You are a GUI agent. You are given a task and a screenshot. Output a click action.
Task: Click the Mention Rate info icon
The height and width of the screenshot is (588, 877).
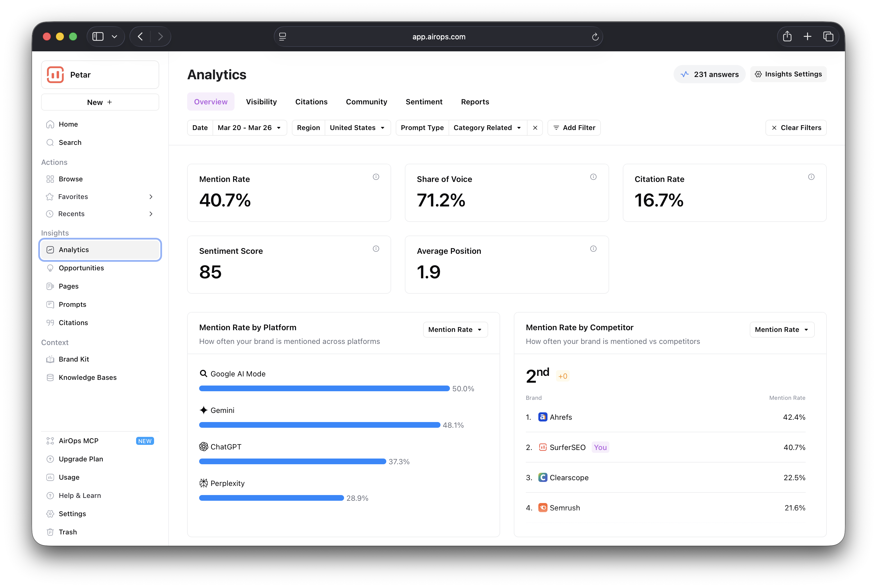[376, 177]
